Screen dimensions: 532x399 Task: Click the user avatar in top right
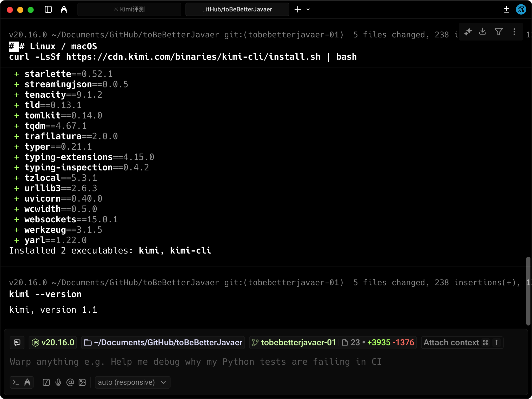tap(521, 10)
